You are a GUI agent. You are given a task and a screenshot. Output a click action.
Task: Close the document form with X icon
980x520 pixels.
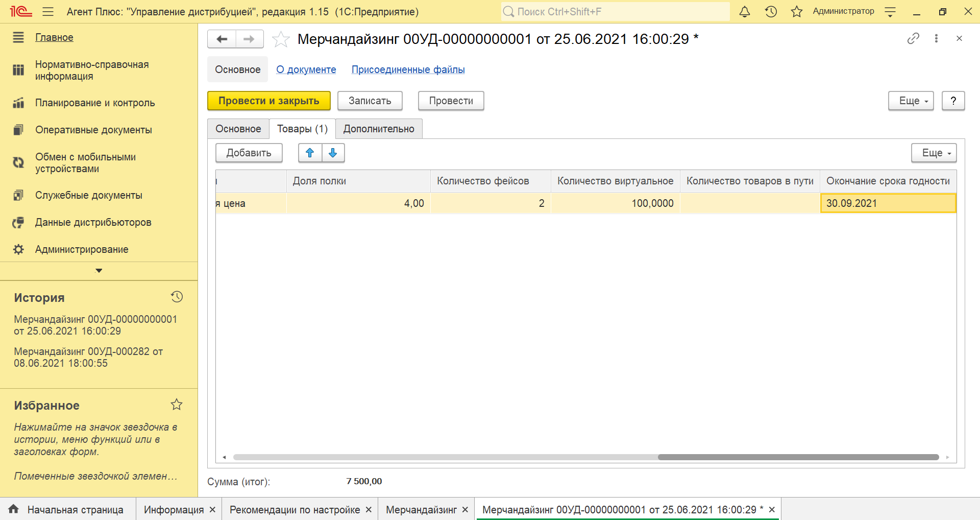959,38
